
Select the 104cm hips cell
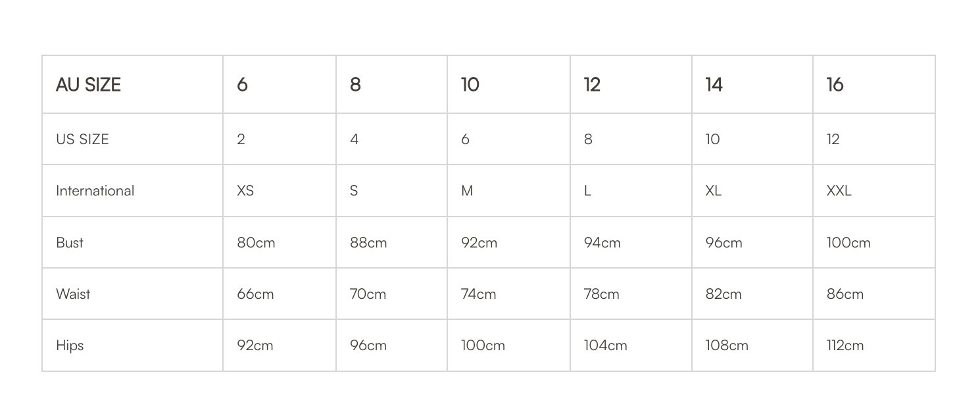631,346
